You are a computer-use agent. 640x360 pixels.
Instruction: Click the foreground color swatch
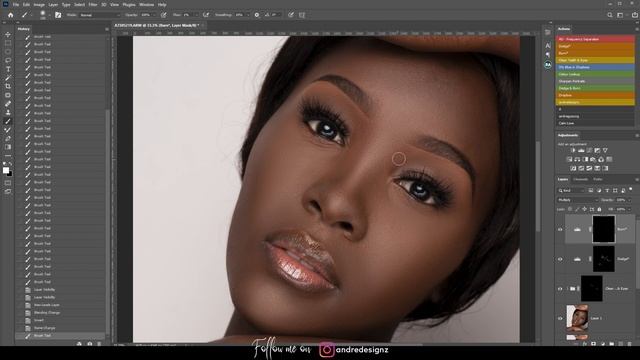click(x=6, y=170)
